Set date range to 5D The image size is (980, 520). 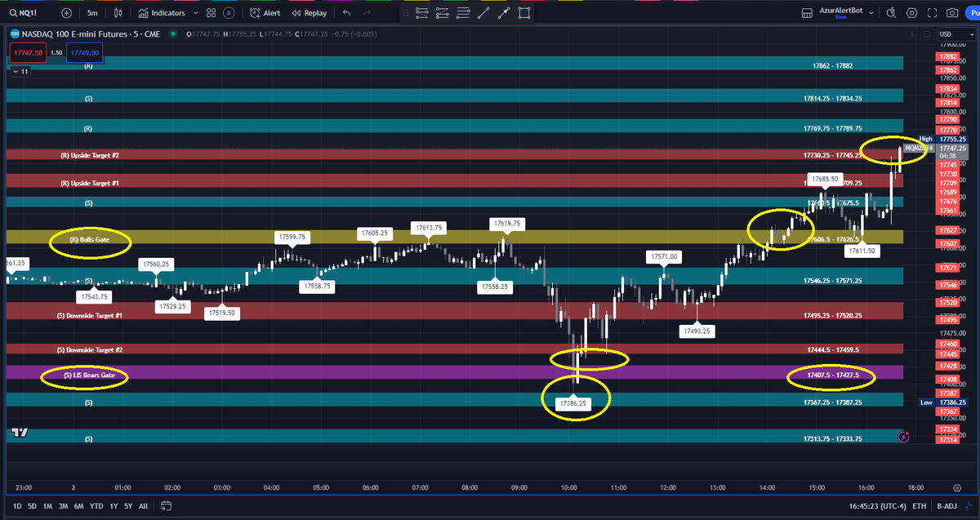pos(31,506)
